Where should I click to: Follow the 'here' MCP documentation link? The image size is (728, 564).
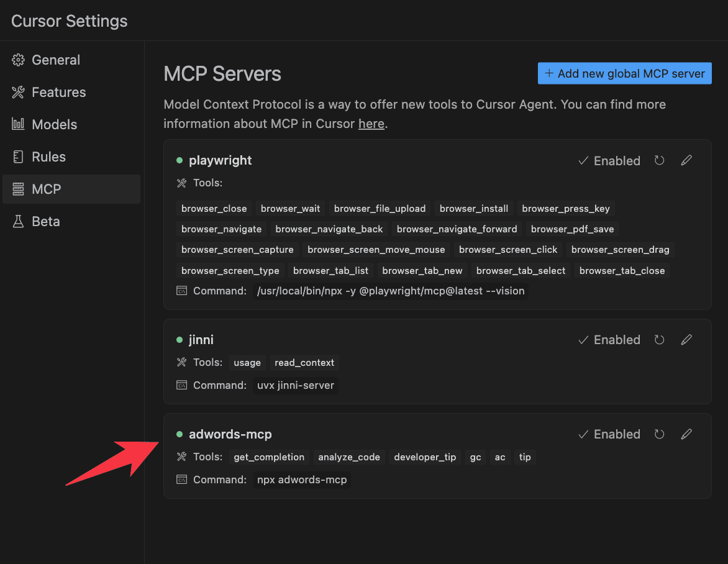pyautogui.click(x=371, y=124)
